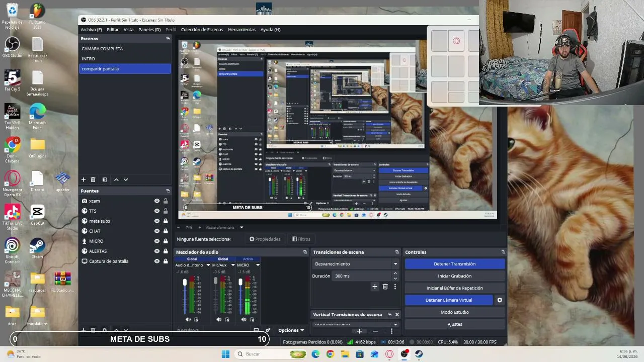
Task: Lock the xcam source
Action: (166, 201)
